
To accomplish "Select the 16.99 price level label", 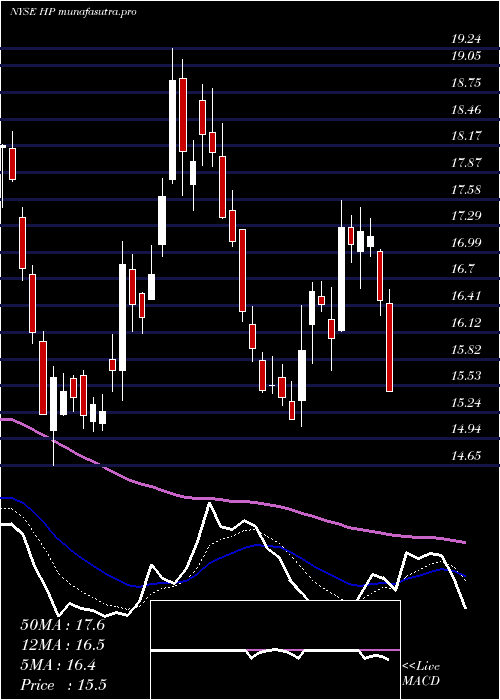I will coord(466,243).
